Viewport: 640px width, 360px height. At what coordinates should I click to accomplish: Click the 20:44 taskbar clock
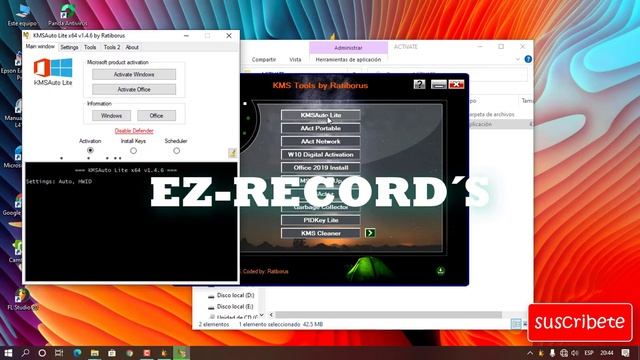tap(607, 353)
